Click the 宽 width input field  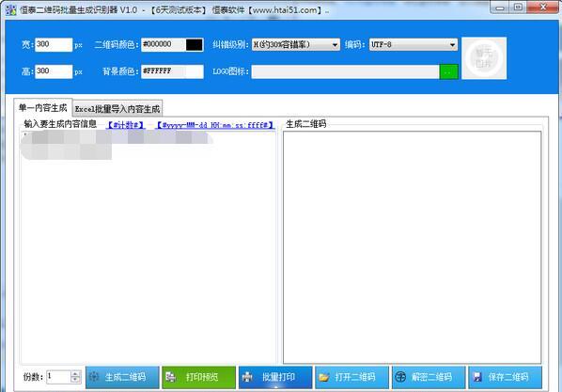point(54,45)
